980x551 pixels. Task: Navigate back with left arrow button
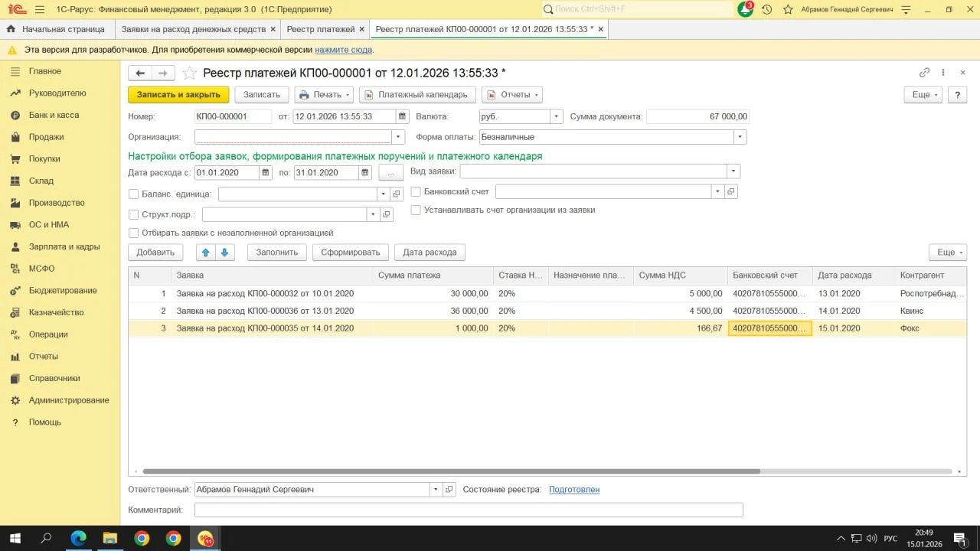pyautogui.click(x=140, y=73)
